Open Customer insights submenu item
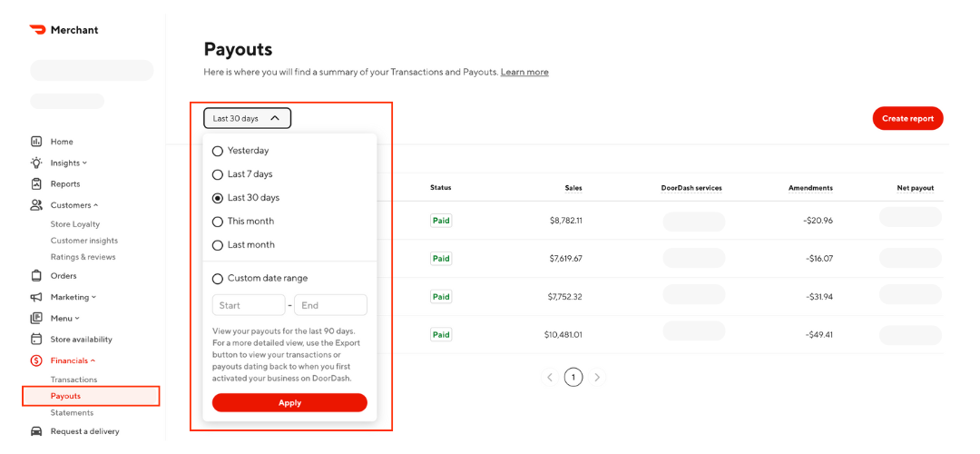The width and height of the screenshot is (980, 454). [84, 241]
